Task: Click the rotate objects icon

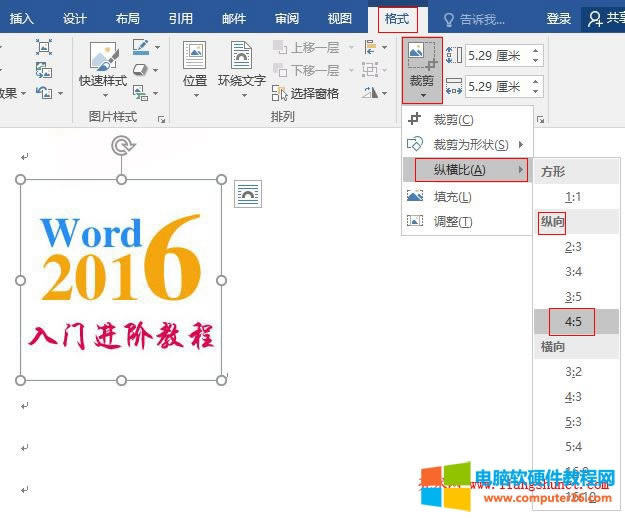Action: 370,93
